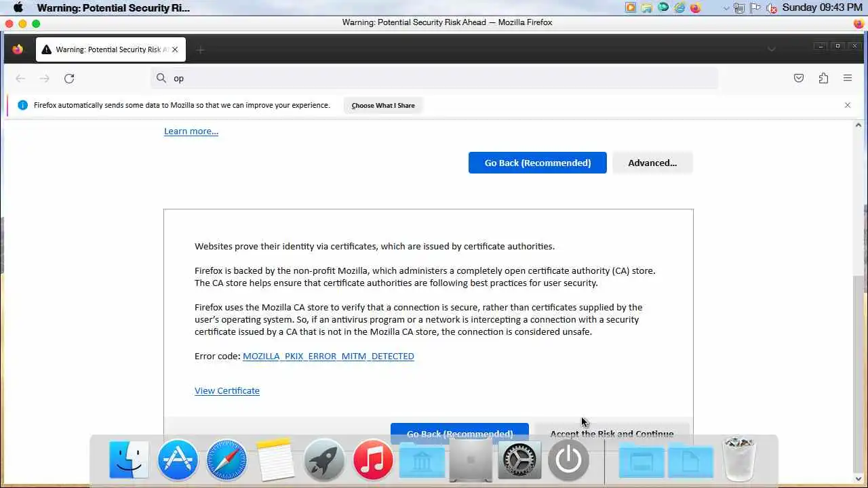Viewport: 868px width, 488px height.
Task: Click the file explorer icon in menu bar
Action: pos(647,7)
